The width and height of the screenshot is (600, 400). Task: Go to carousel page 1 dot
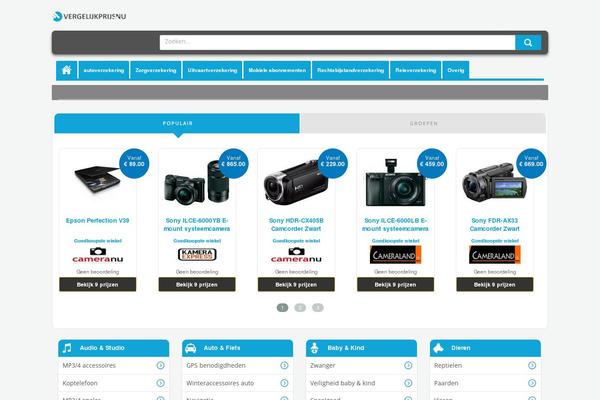[x=282, y=307]
